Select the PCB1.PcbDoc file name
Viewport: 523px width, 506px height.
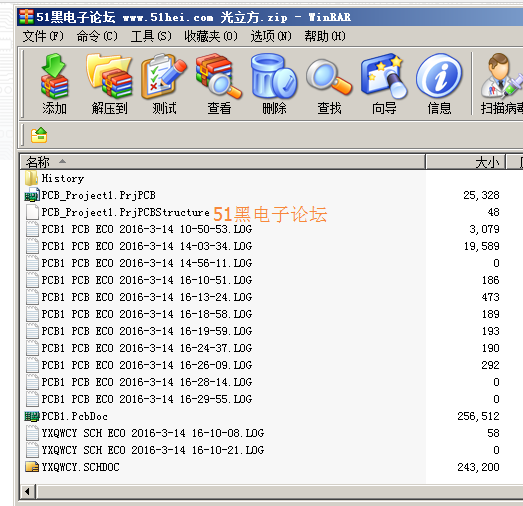pyautogui.click(x=74, y=416)
